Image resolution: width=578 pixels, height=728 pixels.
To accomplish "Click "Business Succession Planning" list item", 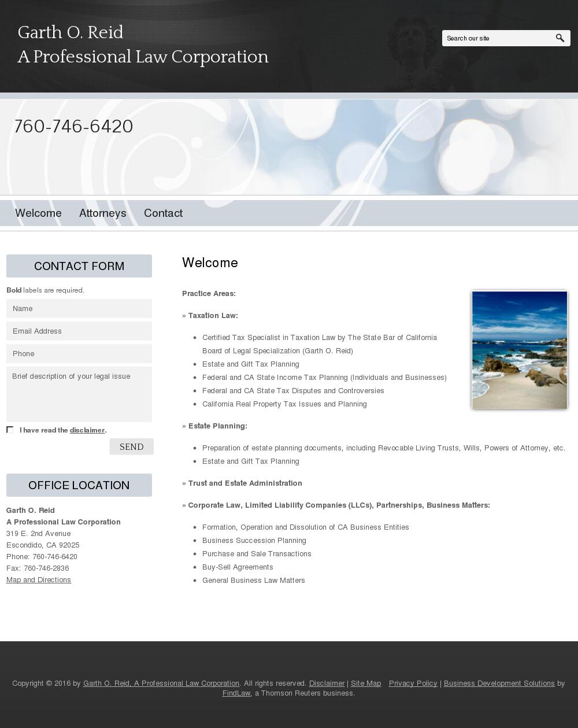I will [x=254, y=541].
